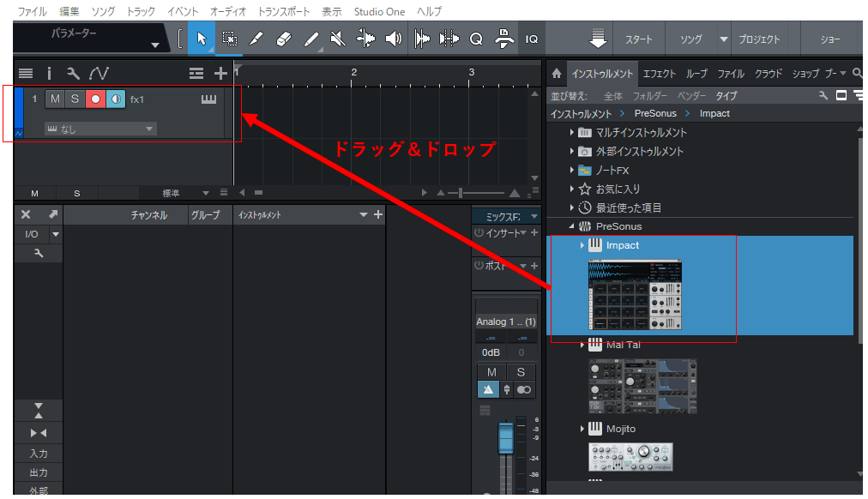Toggle global Mute below track list
This screenshot has width=868, height=499.
(34, 193)
